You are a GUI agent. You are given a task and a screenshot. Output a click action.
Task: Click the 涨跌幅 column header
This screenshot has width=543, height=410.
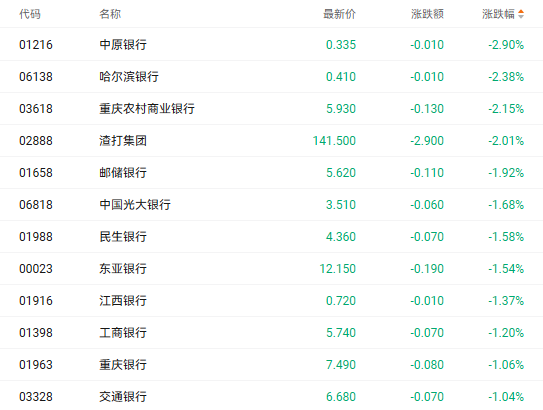click(498, 14)
